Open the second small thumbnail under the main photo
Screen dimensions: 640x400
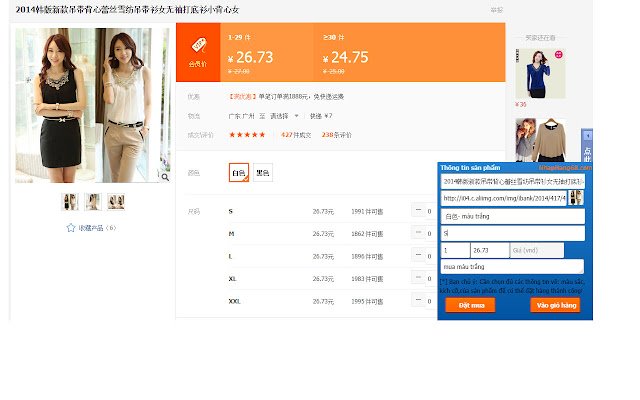coord(93,202)
